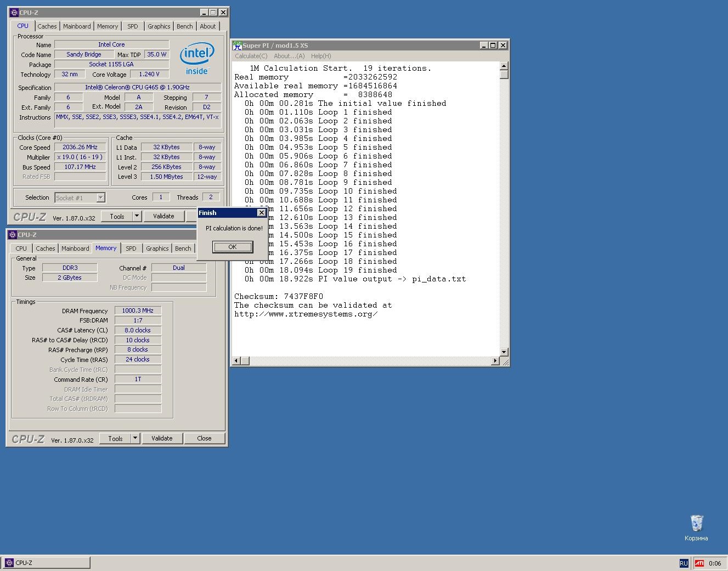728x571 pixels.
Task: Click Super PI vertical scrollbar thumb
Action: click(504, 74)
